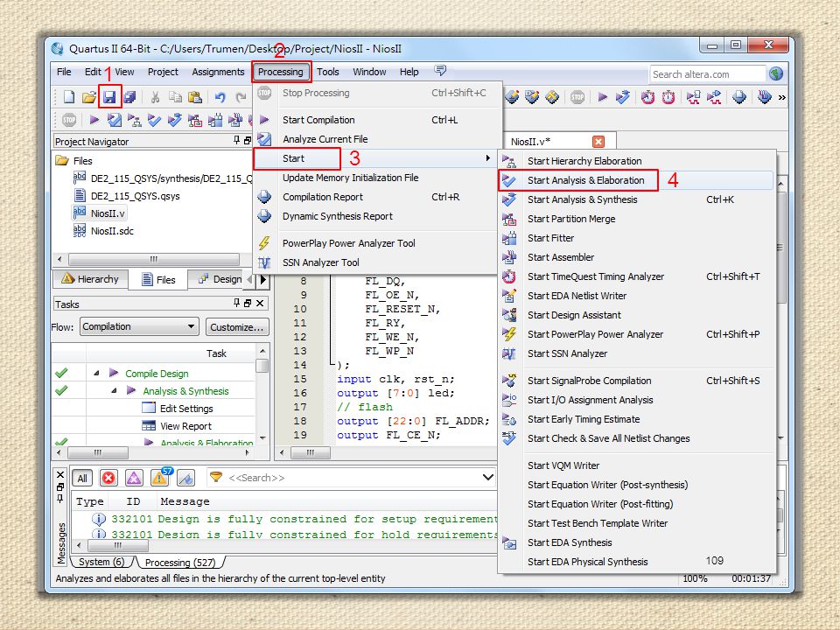Toggle the All messages filter
This screenshot has height=630, width=840.
(x=82, y=478)
